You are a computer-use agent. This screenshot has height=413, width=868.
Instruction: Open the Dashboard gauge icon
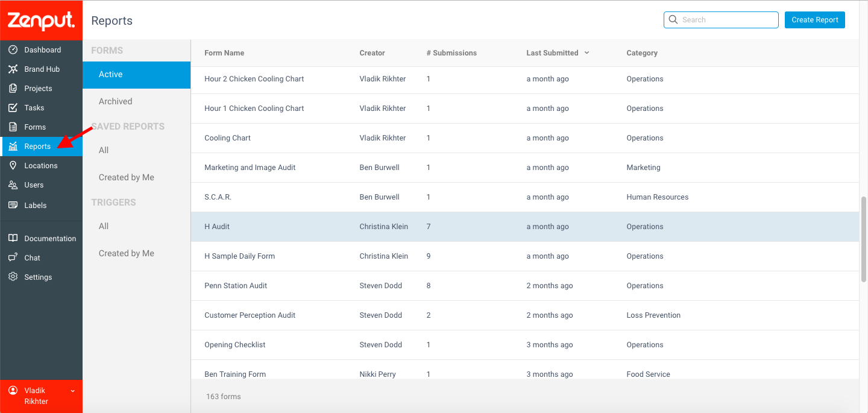[x=13, y=50]
